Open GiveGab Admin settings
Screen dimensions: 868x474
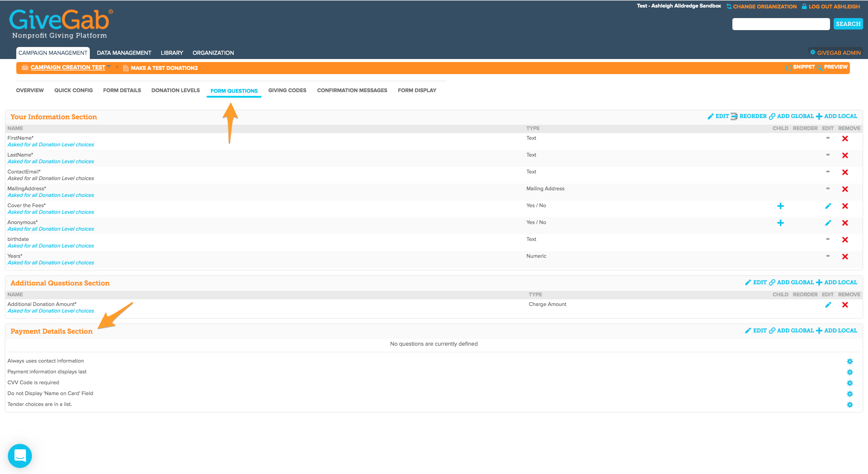click(x=835, y=52)
